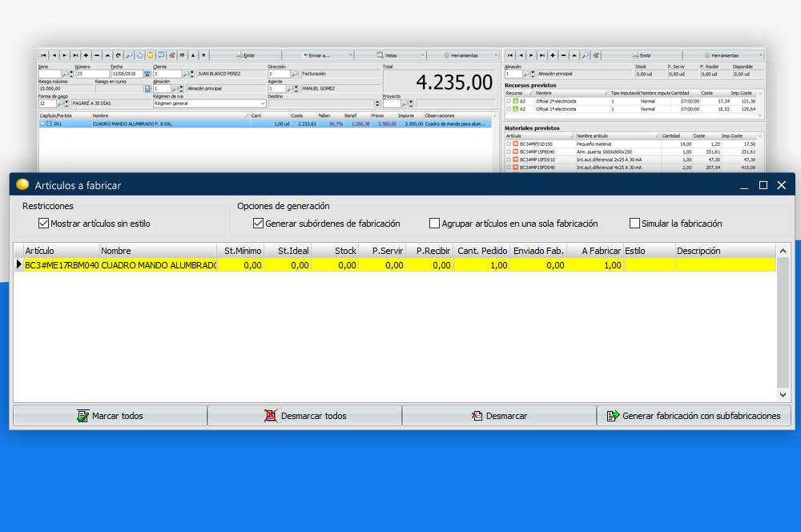Open the calendar picker next to Fecha
Viewport: 801px width, 532px height.
[147, 74]
